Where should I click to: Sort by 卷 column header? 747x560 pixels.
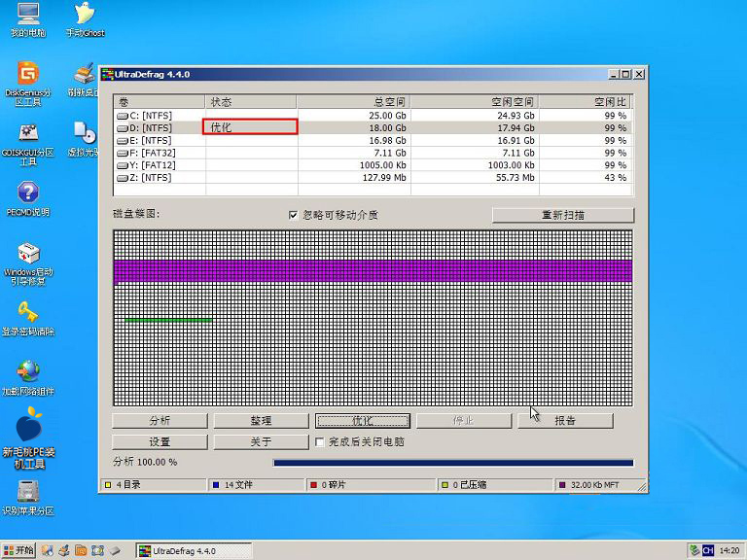[160, 102]
